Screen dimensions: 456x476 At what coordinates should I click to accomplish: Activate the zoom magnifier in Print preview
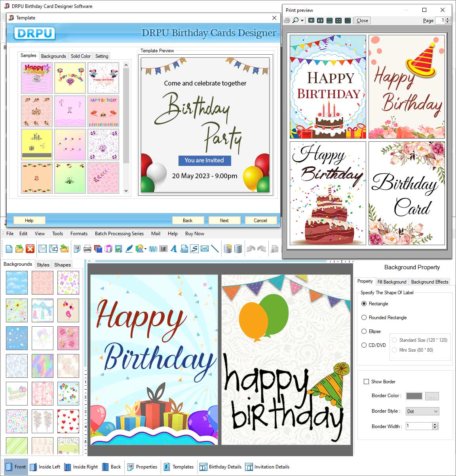pyautogui.click(x=295, y=21)
